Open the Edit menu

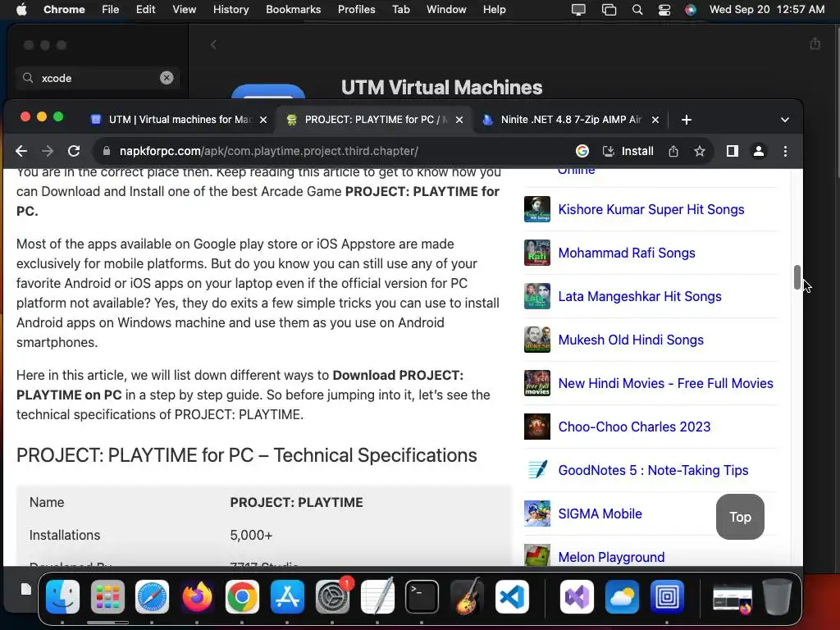(x=145, y=10)
